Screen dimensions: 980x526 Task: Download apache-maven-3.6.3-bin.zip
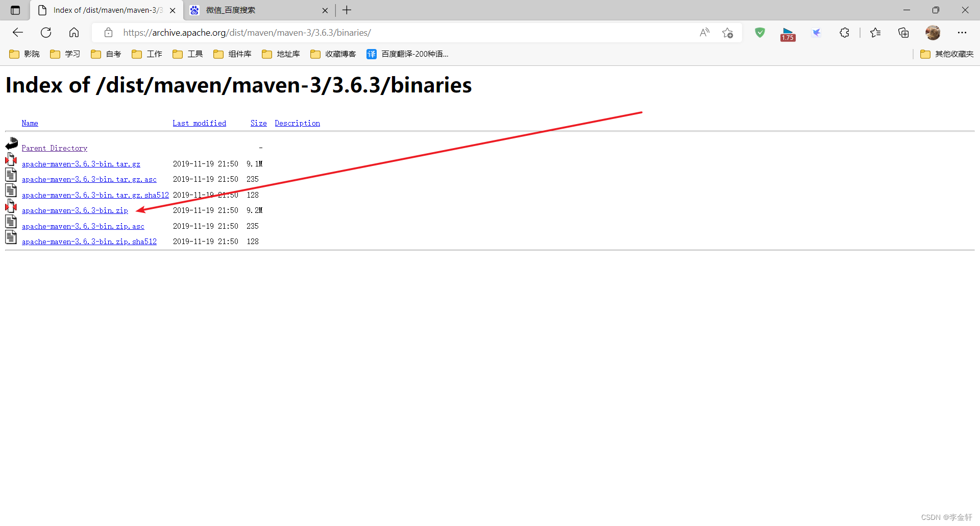[x=75, y=210]
